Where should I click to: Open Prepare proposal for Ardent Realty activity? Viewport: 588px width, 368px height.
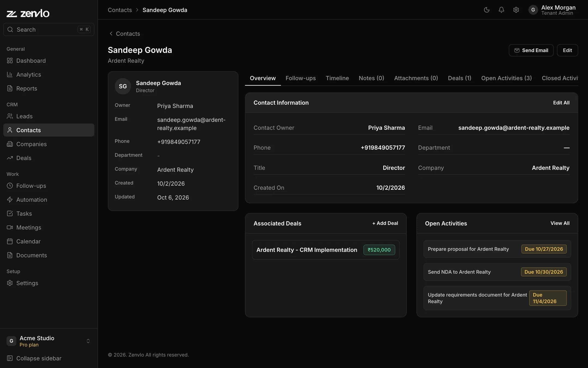(497, 249)
